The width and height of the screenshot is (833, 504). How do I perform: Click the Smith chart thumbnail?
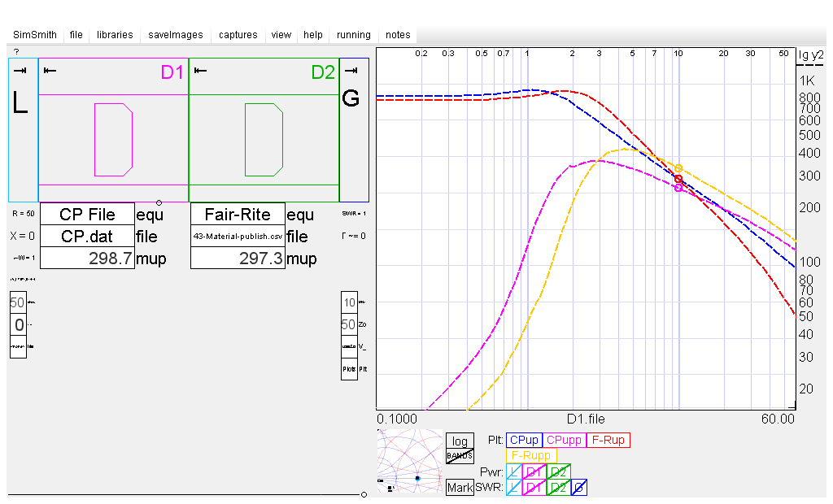[x=410, y=461]
